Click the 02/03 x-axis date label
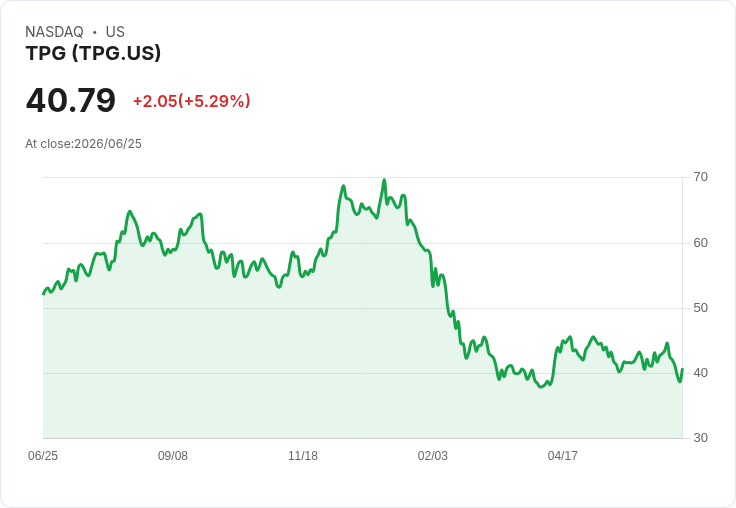 click(433, 456)
